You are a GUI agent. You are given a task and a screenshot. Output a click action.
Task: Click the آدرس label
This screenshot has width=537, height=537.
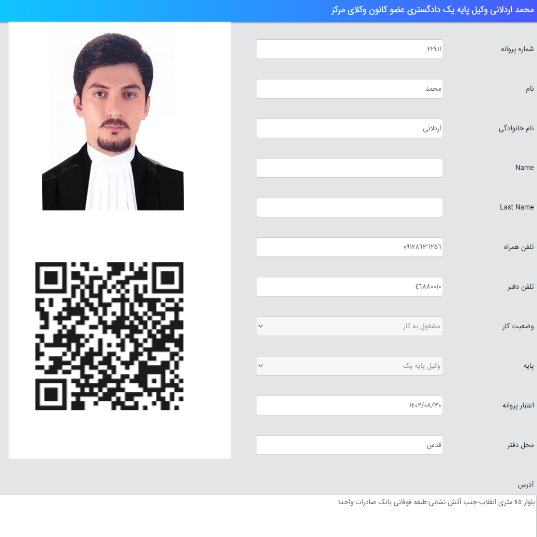click(525, 485)
